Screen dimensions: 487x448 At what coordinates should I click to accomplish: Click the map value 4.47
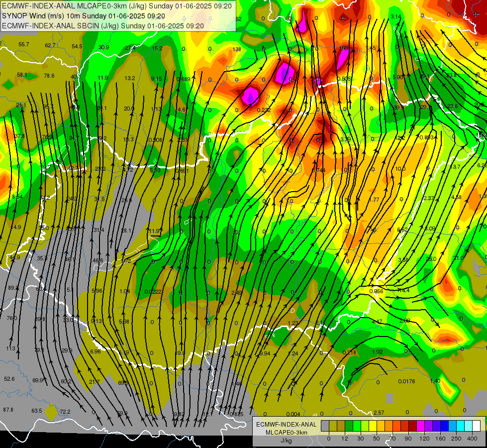377,322
